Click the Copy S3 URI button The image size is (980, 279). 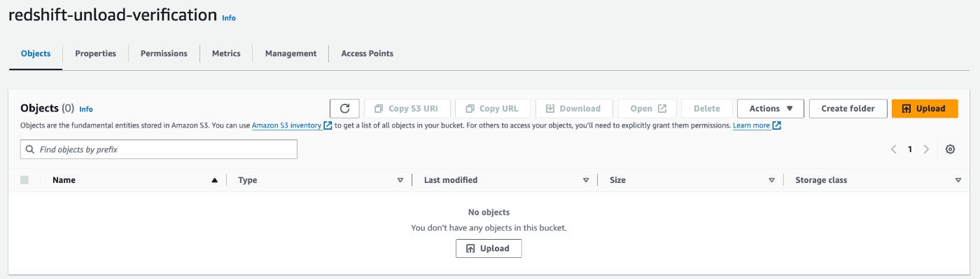point(407,109)
